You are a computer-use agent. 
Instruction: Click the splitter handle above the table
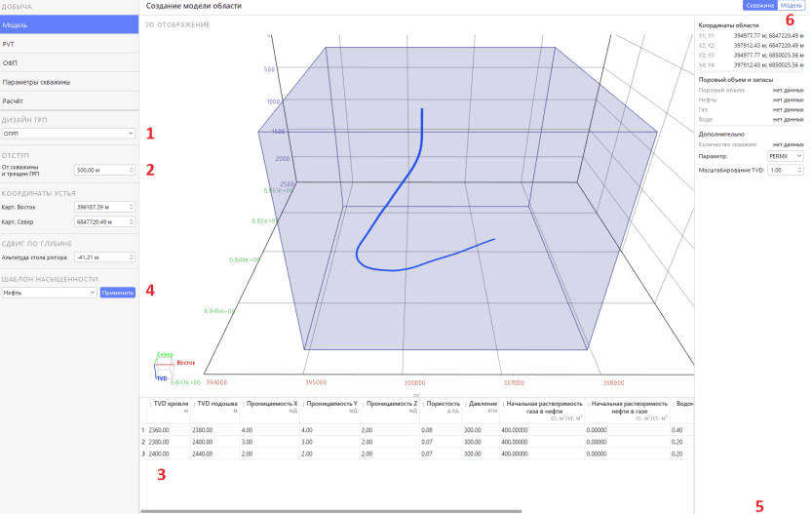[x=416, y=395]
